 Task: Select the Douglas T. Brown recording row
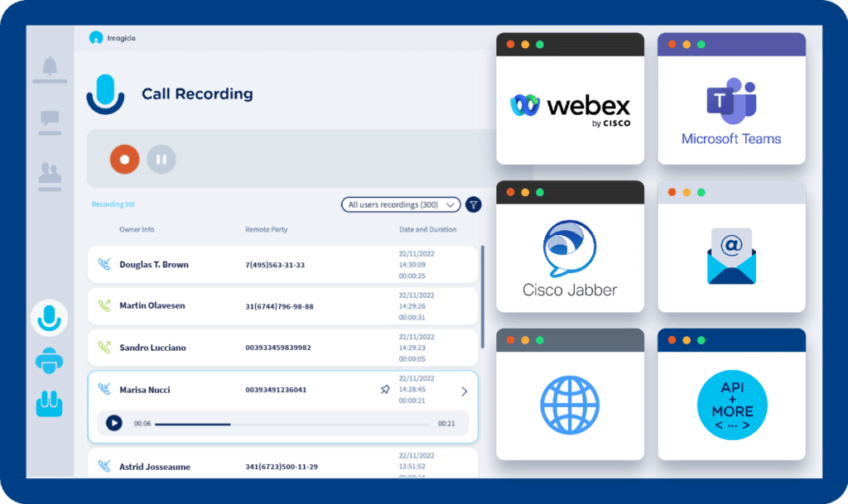click(x=282, y=265)
